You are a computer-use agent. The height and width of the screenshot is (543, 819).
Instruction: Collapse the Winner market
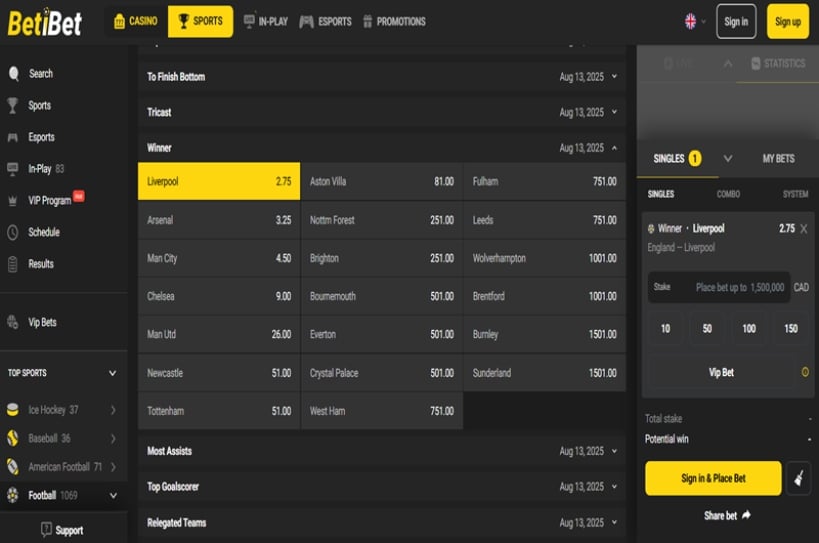pos(382,148)
